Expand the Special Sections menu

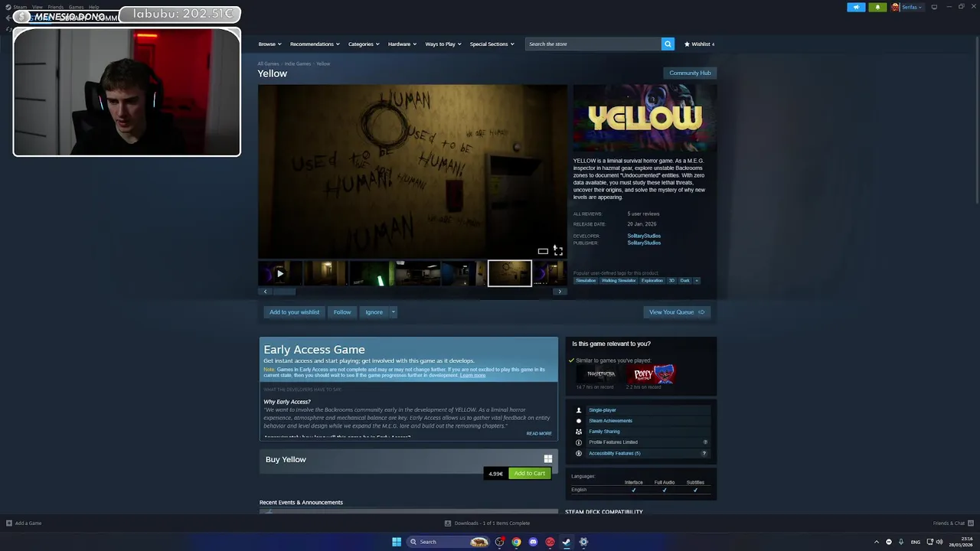[492, 44]
